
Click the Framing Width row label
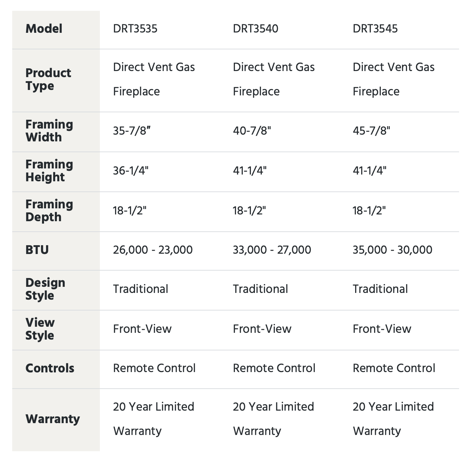[x=49, y=131]
